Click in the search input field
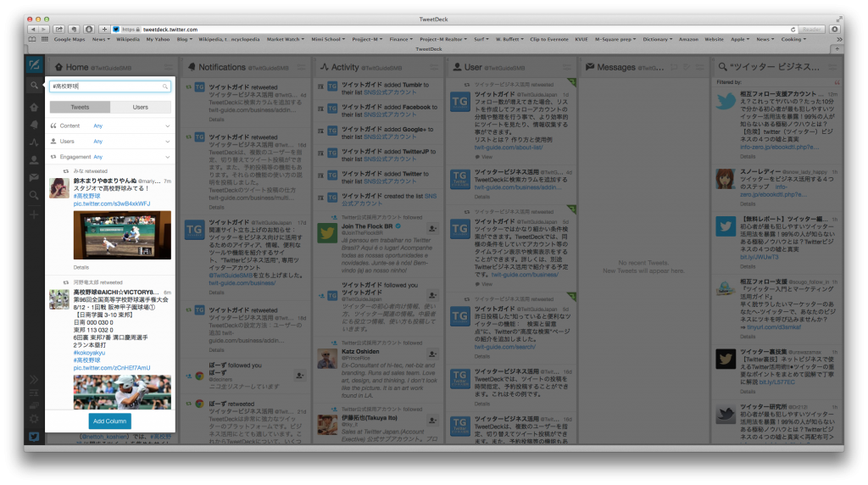The image size is (868, 485). click(105, 86)
